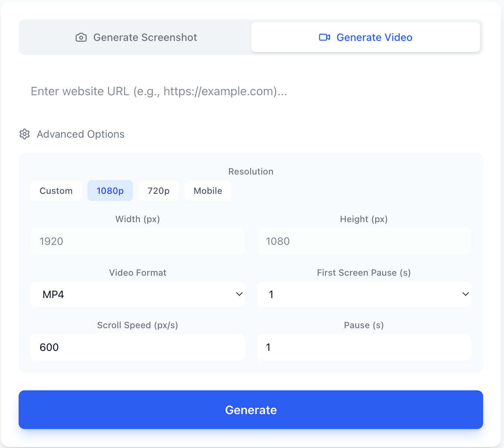
Task: Click the video camera icon on Generate Video tab
Action: click(324, 37)
